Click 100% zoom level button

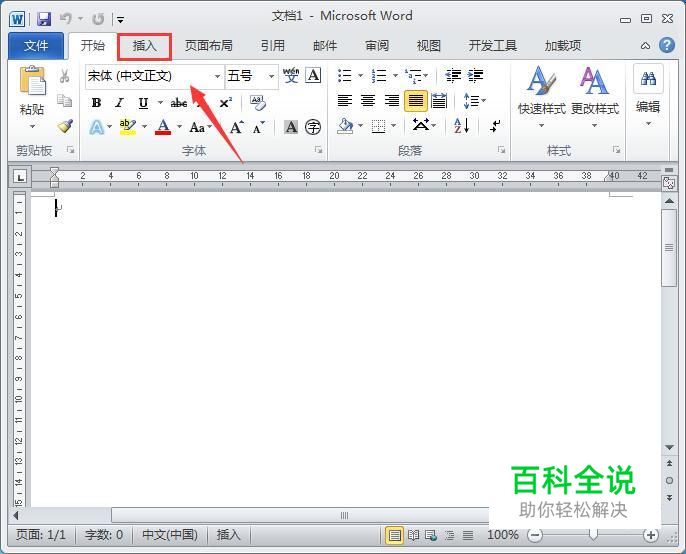point(503,535)
